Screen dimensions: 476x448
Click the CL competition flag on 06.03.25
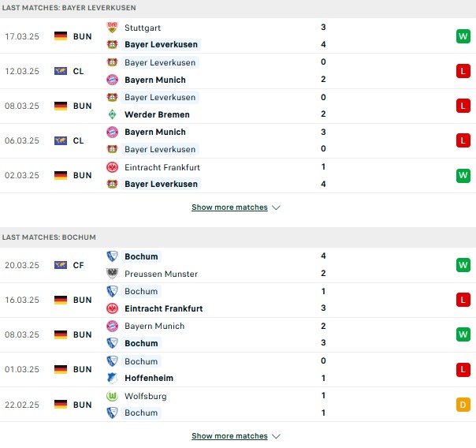61,140
